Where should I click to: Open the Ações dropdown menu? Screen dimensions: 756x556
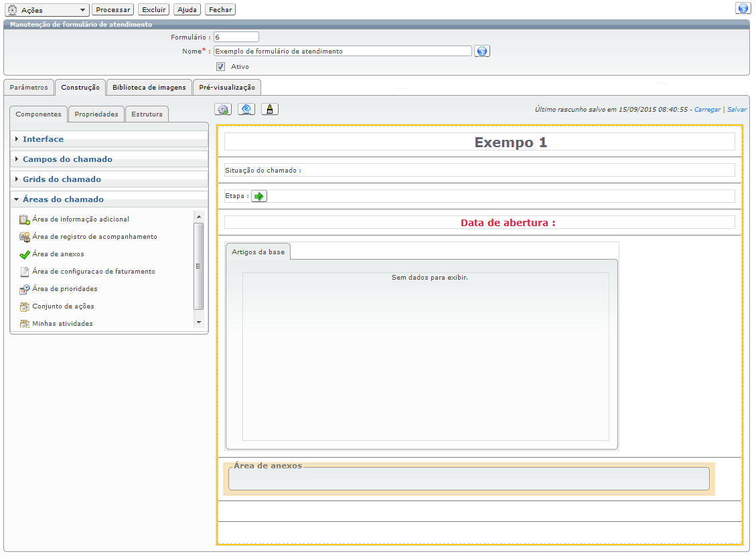(47, 9)
